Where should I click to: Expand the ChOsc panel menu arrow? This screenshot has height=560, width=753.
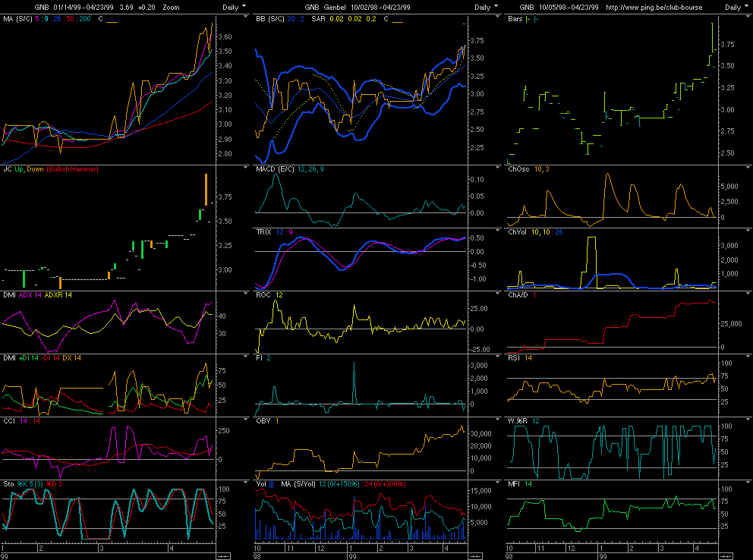(x=748, y=168)
